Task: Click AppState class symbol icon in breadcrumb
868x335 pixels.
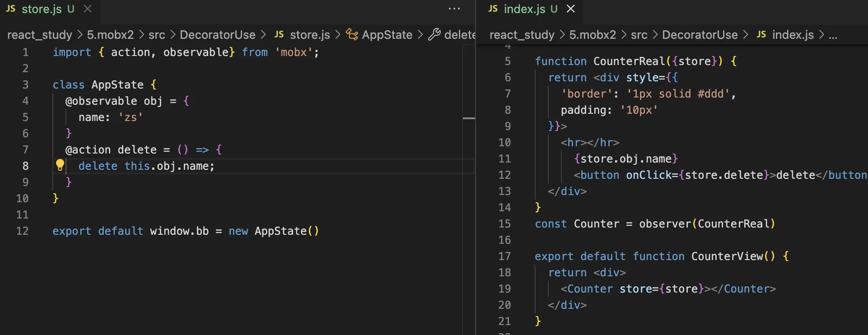Action: [352, 34]
